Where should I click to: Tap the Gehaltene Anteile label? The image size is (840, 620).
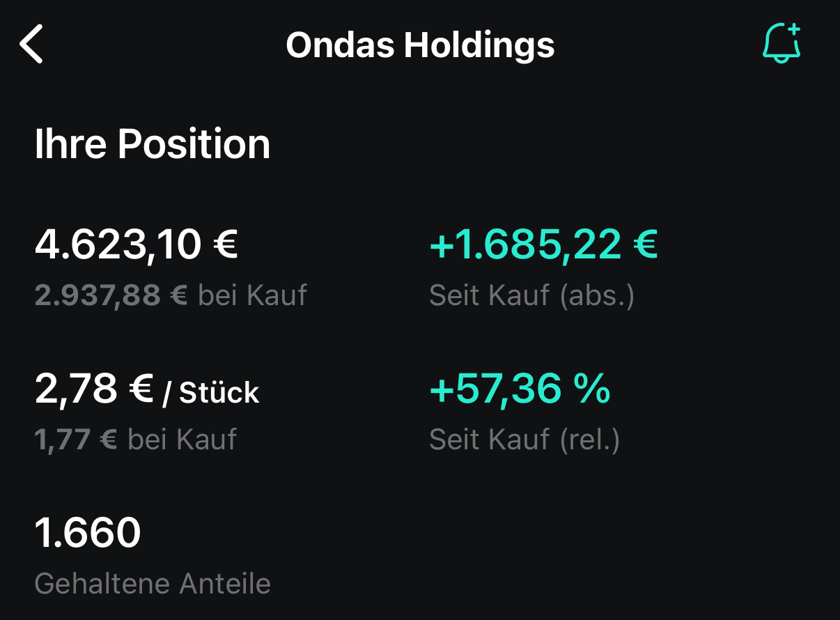153,584
